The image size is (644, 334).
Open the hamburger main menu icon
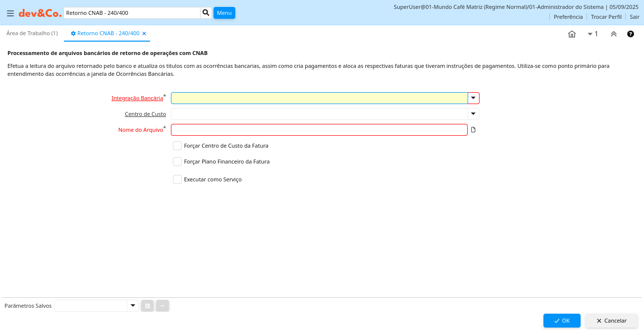[10, 13]
